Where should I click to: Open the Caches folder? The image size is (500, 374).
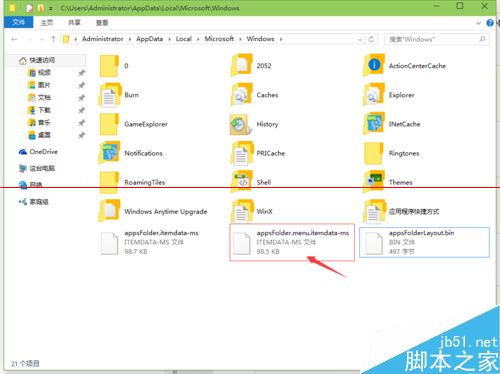[254, 95]
